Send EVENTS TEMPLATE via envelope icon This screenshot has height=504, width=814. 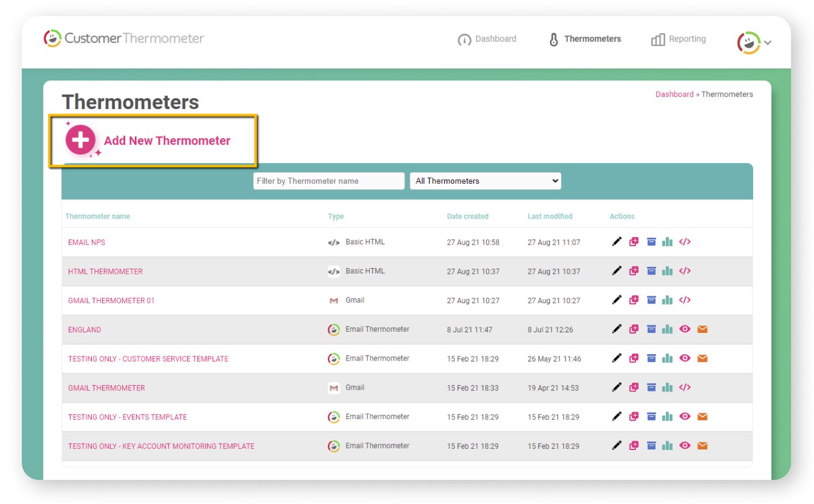tap(702, 416)
